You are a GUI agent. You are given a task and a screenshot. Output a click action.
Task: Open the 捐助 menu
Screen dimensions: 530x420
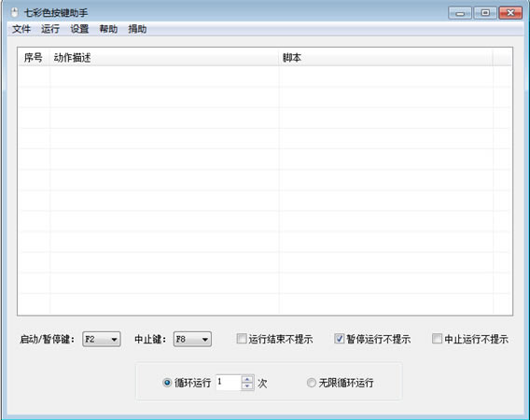tap(137, 29)
